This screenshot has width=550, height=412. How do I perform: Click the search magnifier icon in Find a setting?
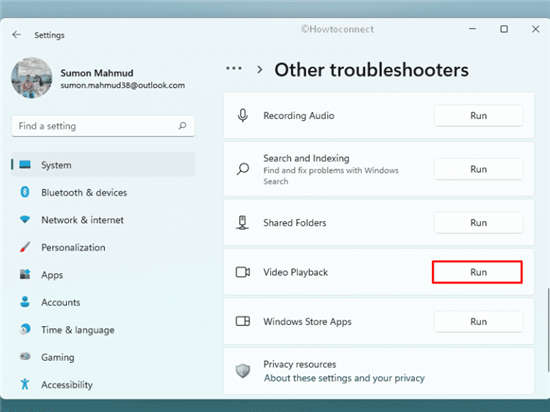coord(182,126)
